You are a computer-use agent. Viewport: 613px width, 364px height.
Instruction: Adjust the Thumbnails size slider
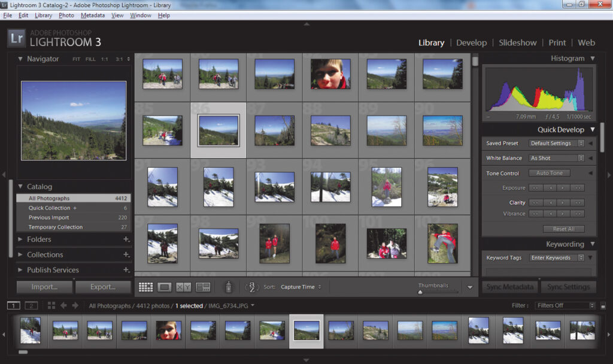pos(420,292)
